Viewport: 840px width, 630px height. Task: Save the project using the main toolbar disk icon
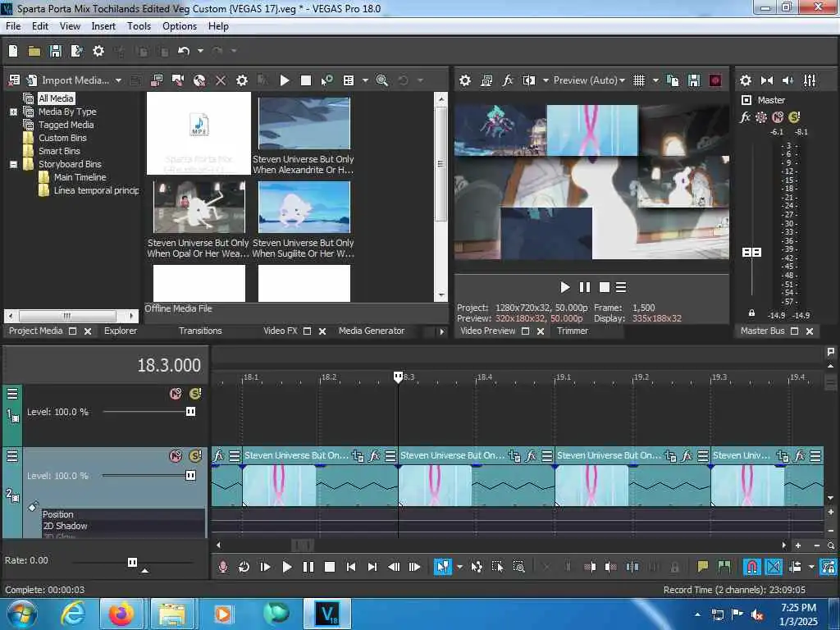click(56, 51)
